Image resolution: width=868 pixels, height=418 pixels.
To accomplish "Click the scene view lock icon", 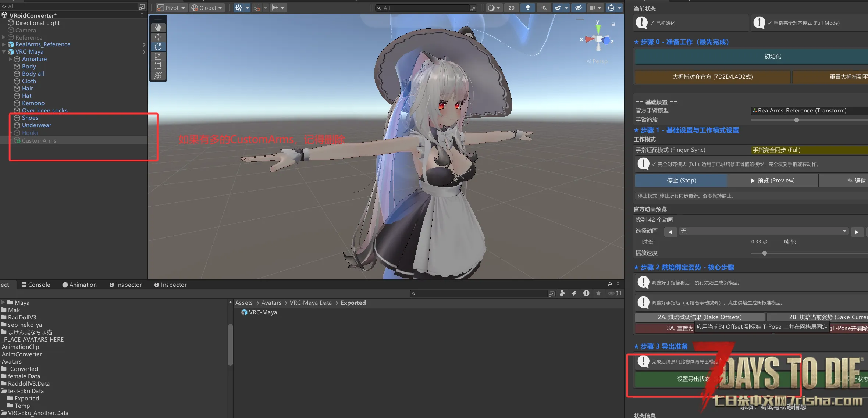I will (x=613, y=24).
